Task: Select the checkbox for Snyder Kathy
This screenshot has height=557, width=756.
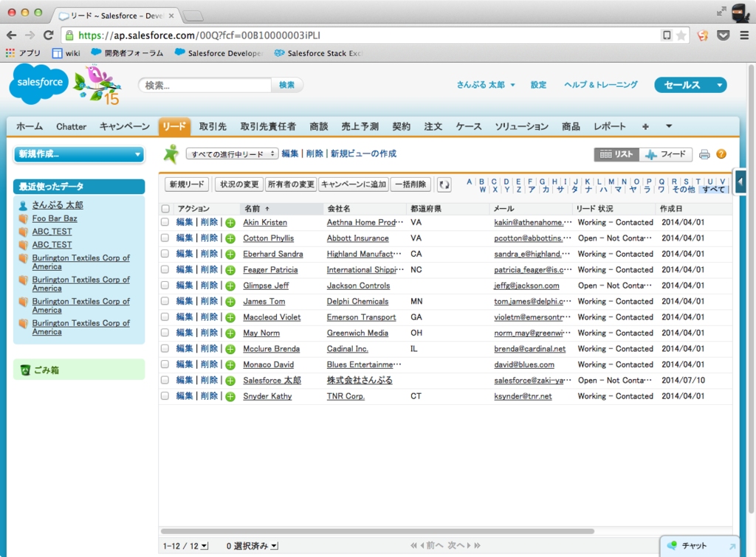Action: click(165, 396)
